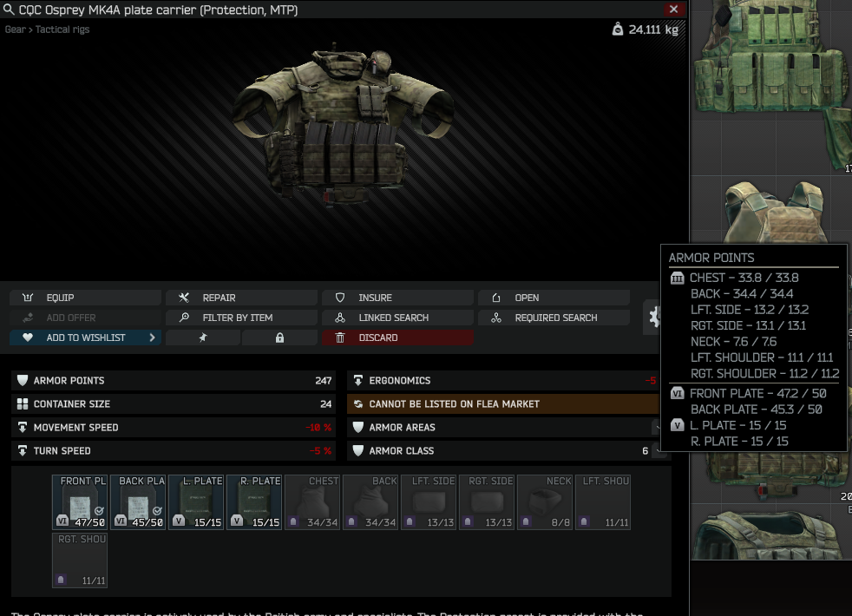Viewport: 852px width, 616px height.
Task: Click the flea market restriction icon
Action: (358, 403)
